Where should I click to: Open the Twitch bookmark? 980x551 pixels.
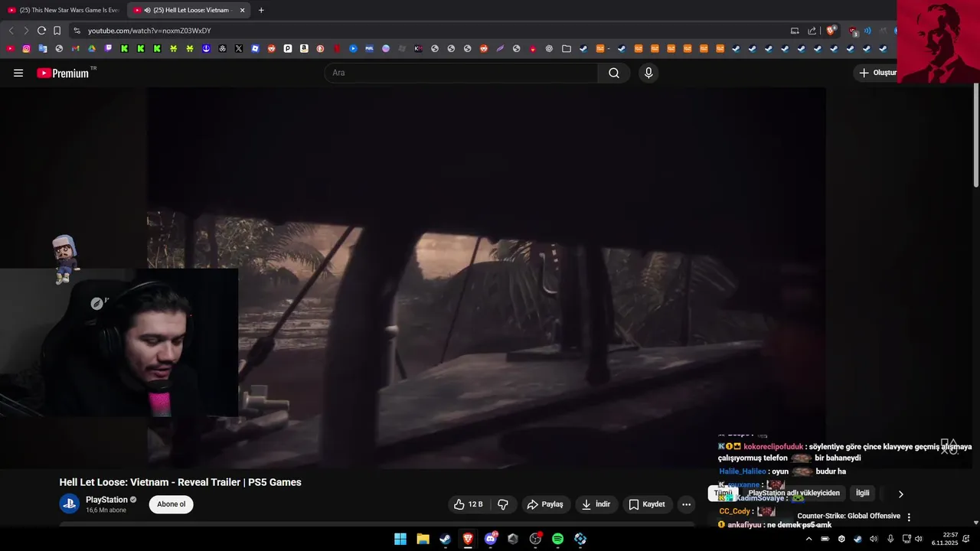(x=108, y=48)
